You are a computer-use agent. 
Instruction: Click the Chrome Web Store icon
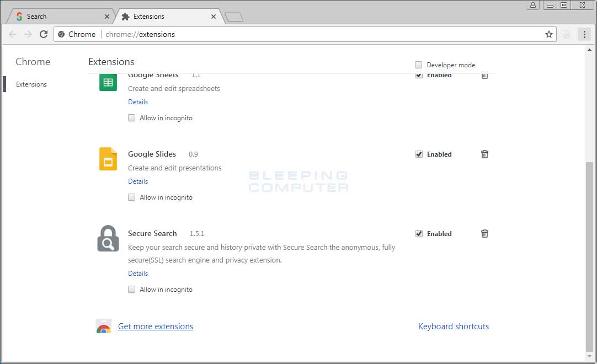pyautogui.click(x=104, y=326)
